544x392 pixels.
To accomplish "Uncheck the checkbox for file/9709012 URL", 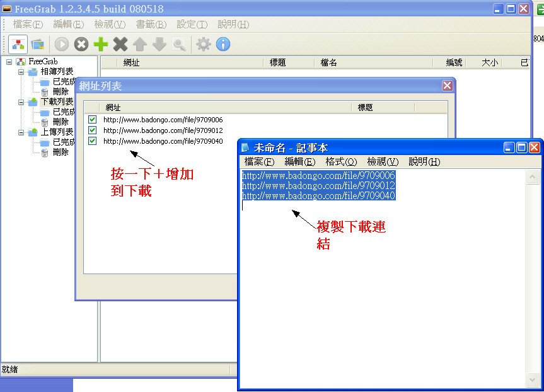I will 92,130.
